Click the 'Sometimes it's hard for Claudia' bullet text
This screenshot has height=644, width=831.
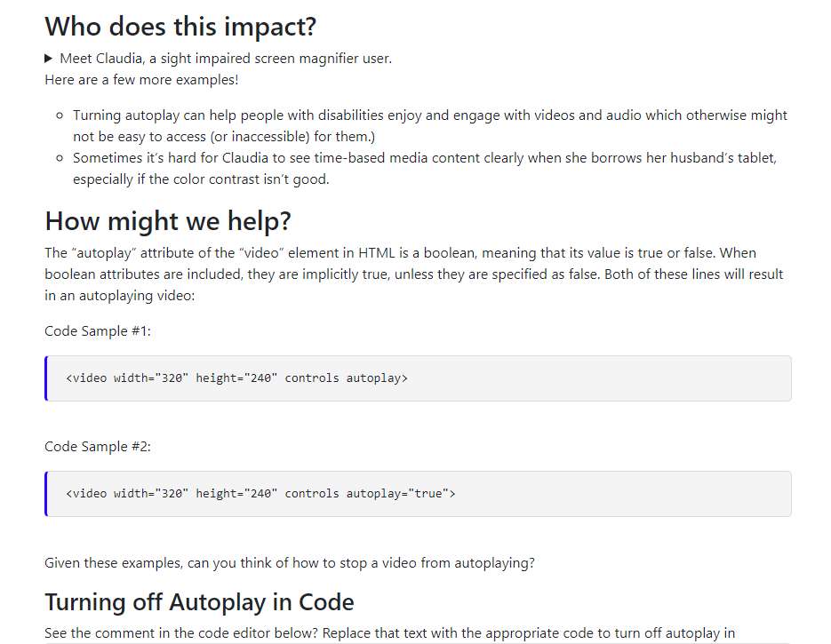[x=425, y=158]
